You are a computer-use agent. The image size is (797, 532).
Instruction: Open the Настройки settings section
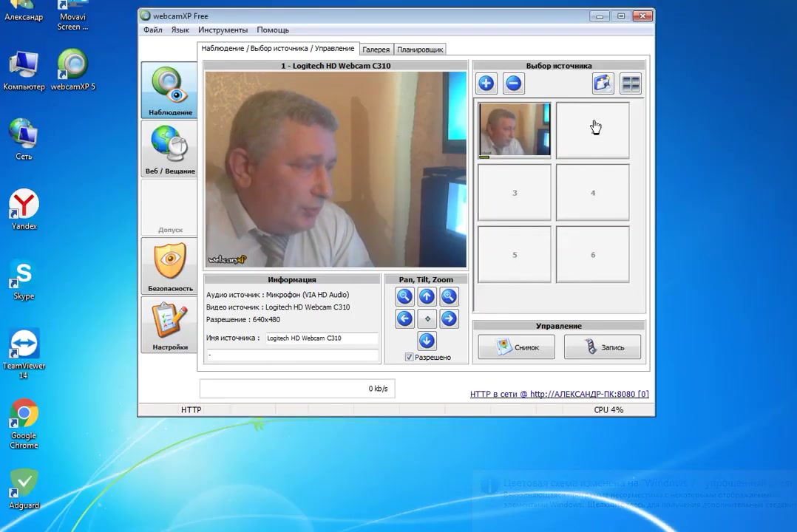(x=169, y=324)
